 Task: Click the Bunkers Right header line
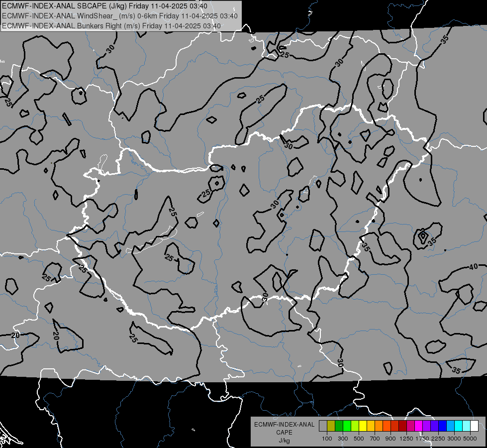pyautogui.click(x=111, y=26)
